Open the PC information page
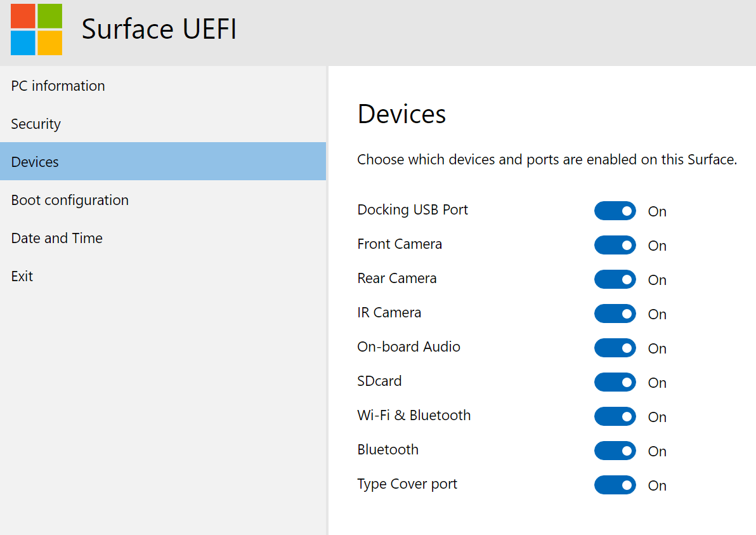This screenshot has width=756, height=535. (58, 86)
